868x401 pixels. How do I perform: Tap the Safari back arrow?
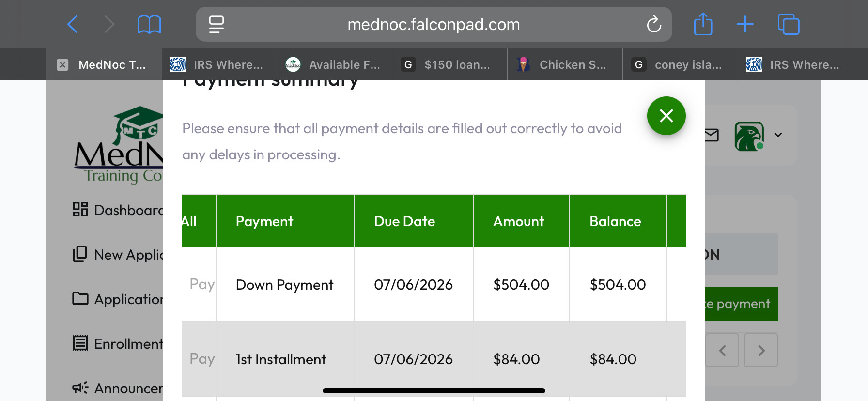[73, 24]
